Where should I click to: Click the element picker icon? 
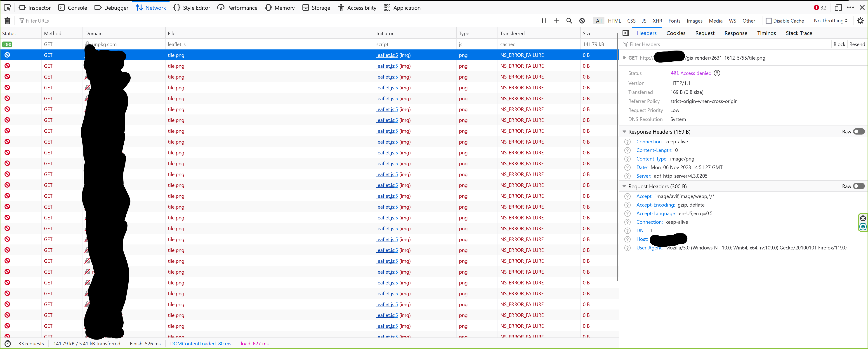click(x=7, y=7)
